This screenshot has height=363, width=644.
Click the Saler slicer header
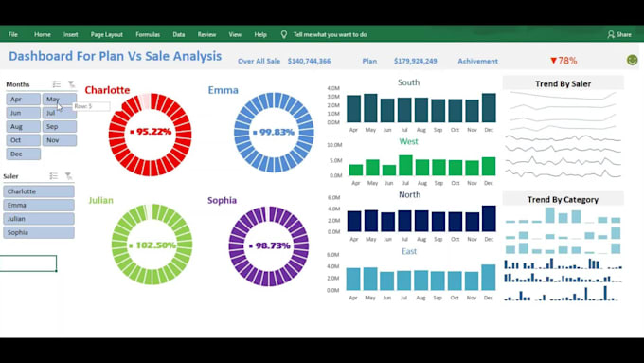coord(10,176)
